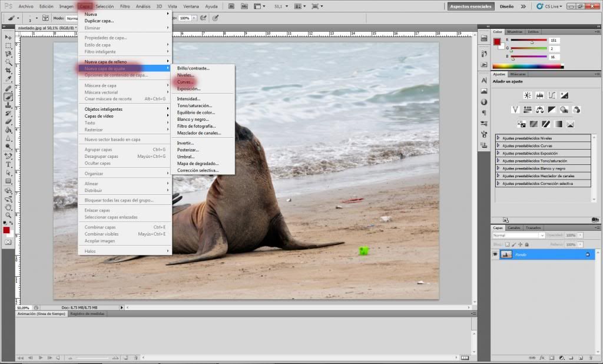Add a Color Balance adjustment via scales icon

pyautogui.click(x=539, y=110)
